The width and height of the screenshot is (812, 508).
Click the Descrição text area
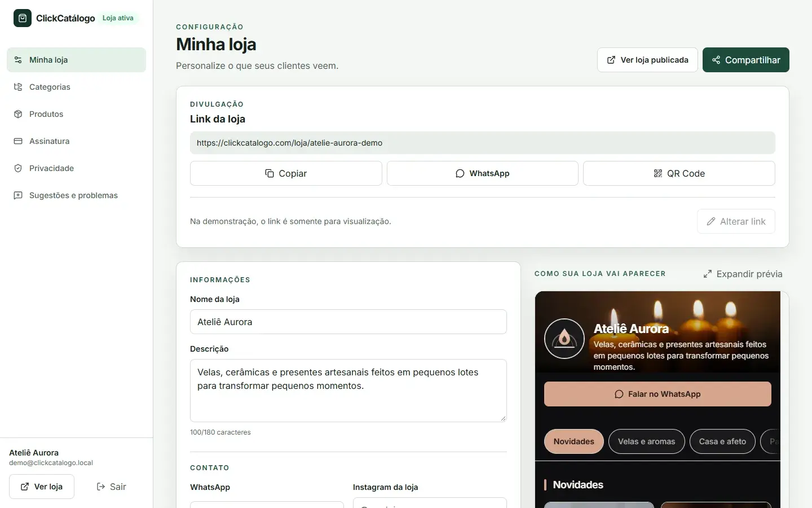pos(348,391)
